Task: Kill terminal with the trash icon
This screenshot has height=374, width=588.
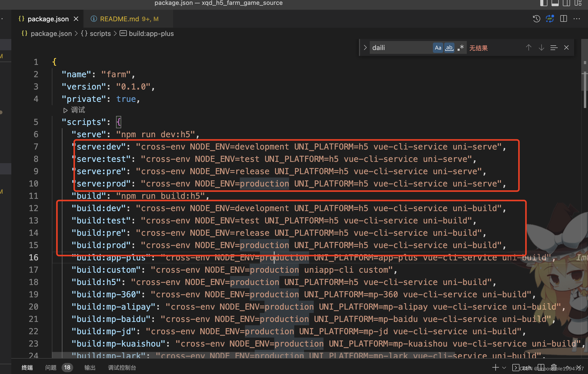Action: click(x=554, y=367)
